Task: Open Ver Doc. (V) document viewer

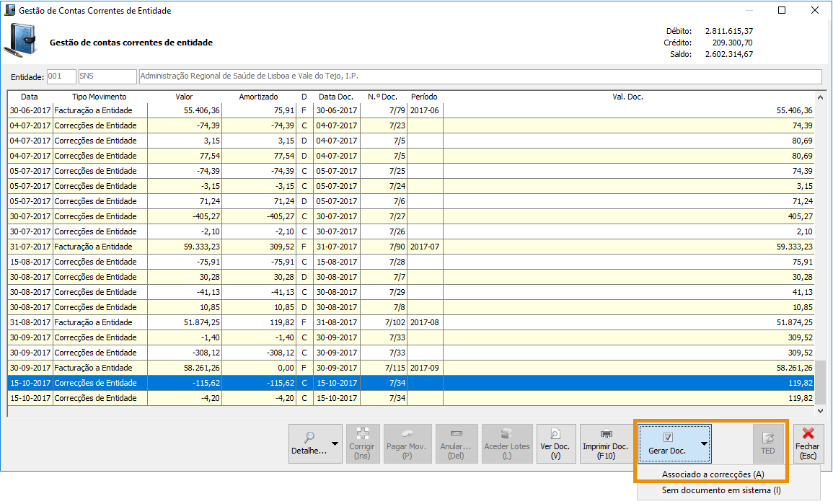Action: point(555,443)
